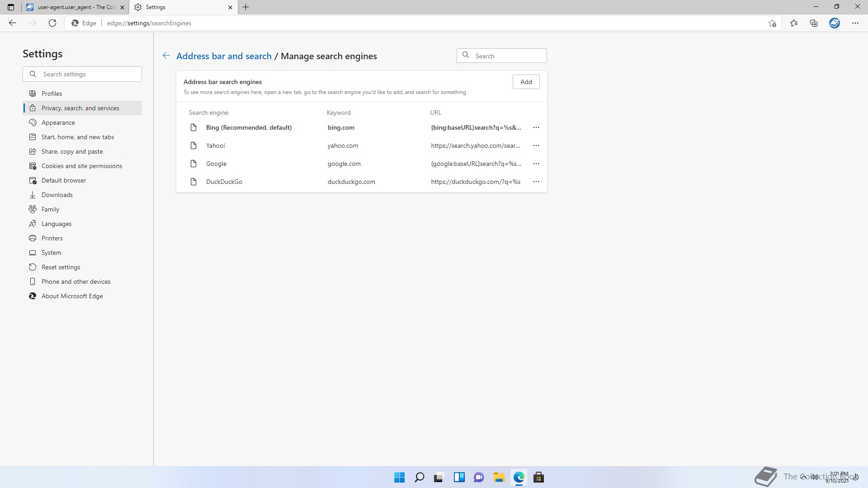Click the Windows Start button
This screenshot has width=868, height=488.
[400, 477]
